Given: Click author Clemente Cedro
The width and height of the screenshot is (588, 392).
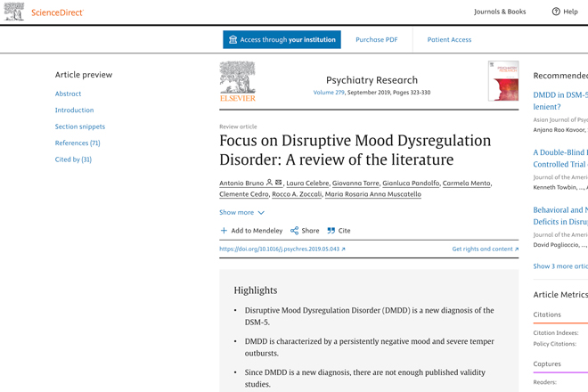Looking at the screenshot, I should pyautogui.click(x=244, y=194).
